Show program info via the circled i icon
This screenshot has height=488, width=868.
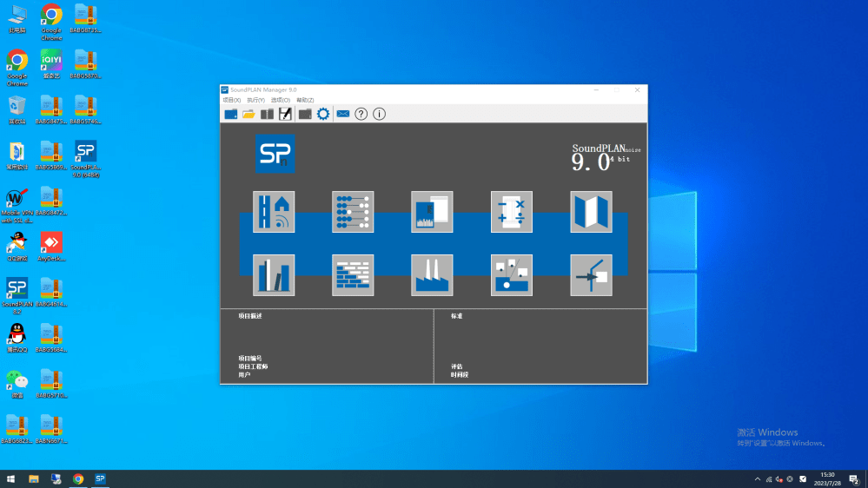coord(379,114)
